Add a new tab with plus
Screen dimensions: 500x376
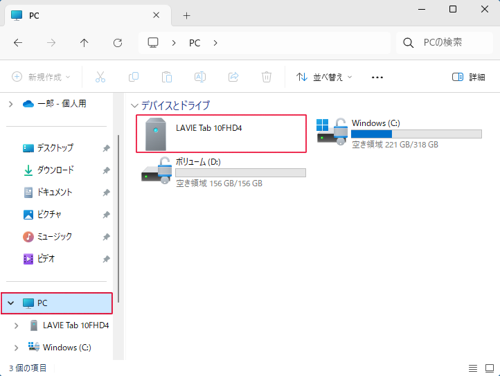pyautogui.click(x=187, y=15)
